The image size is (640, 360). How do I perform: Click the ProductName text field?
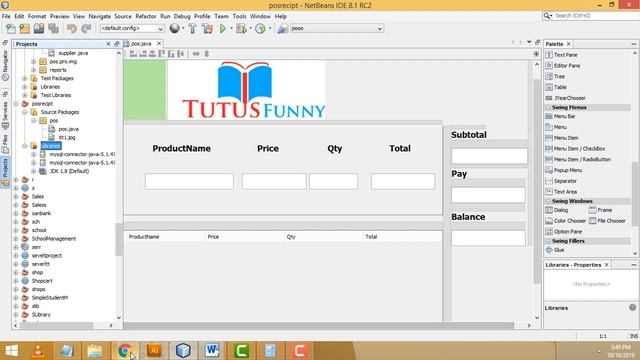[x=189, y=182]
